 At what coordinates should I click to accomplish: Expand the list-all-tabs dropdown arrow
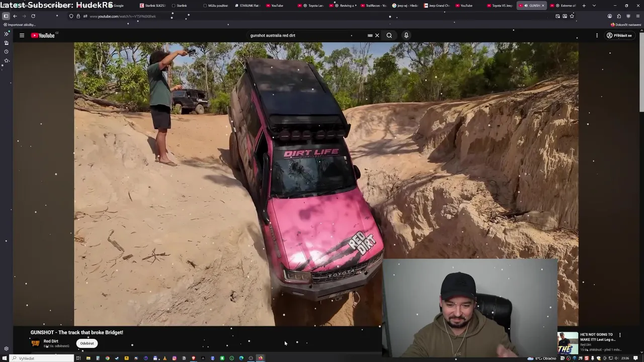(x=594, y=6)
